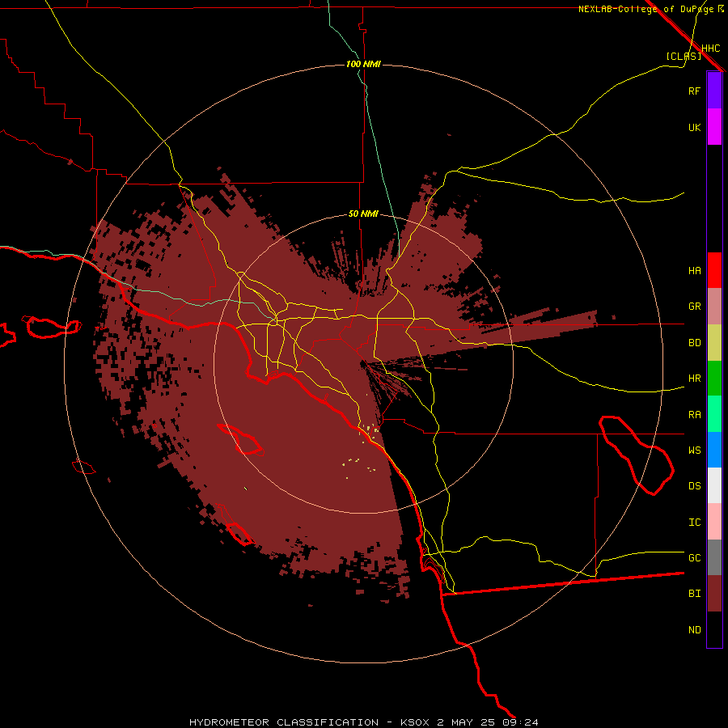Click the UK legend label text

pyautogui.click(x=694, y=127)
